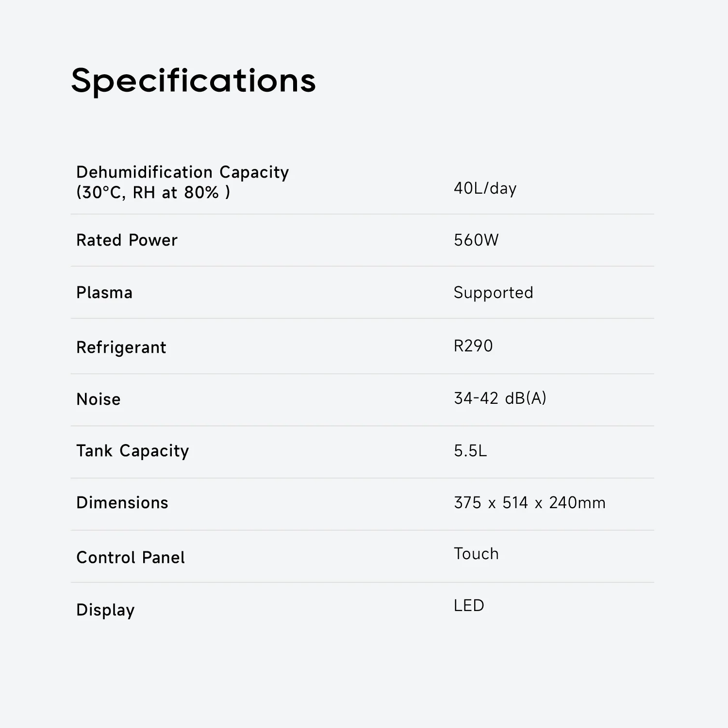Select the Noise row label

tap(99, 399)
